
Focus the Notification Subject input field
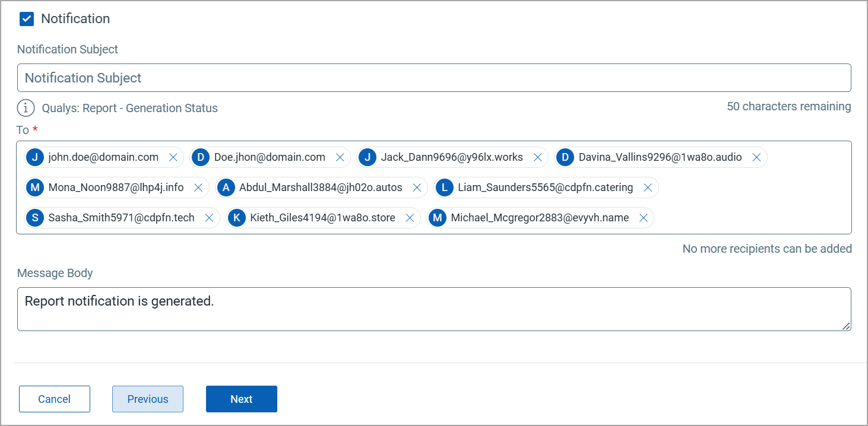[434, 78]
